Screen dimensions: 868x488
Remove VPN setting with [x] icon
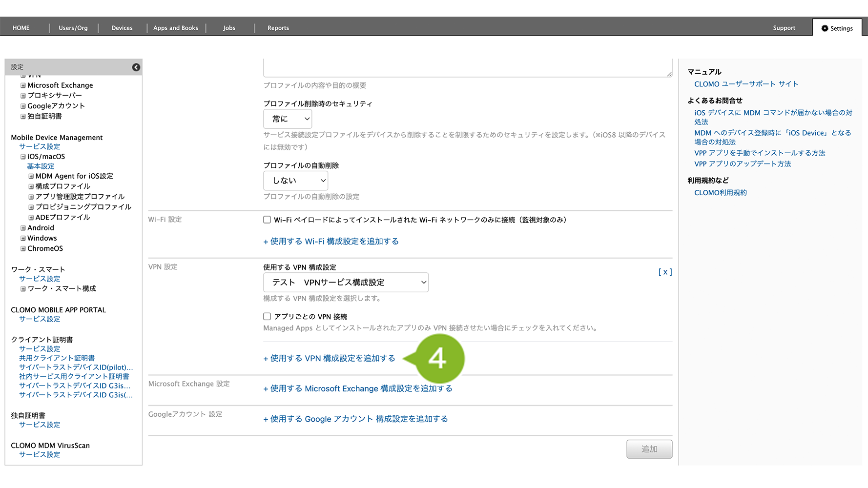coord(665,272)
